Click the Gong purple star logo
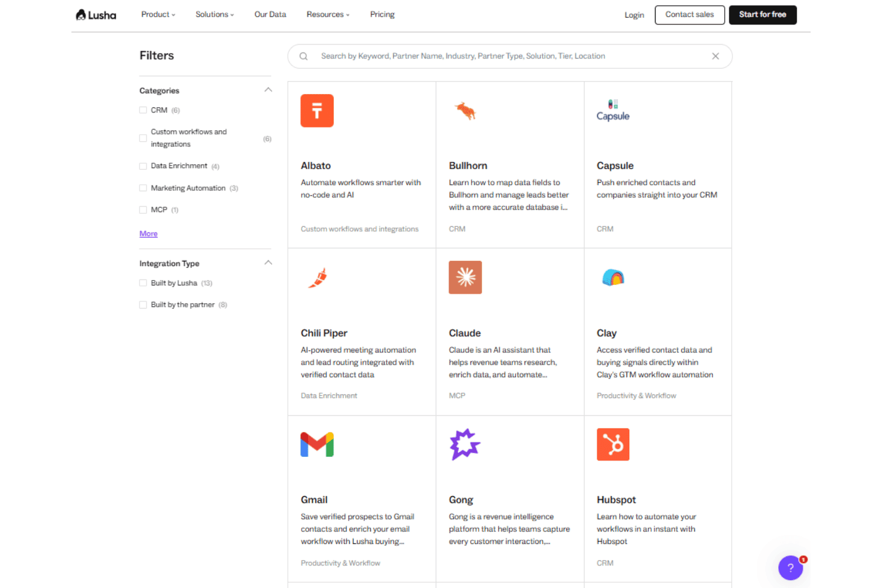The width and height of the screenshot is (882, 588). [x=465, y=444]
